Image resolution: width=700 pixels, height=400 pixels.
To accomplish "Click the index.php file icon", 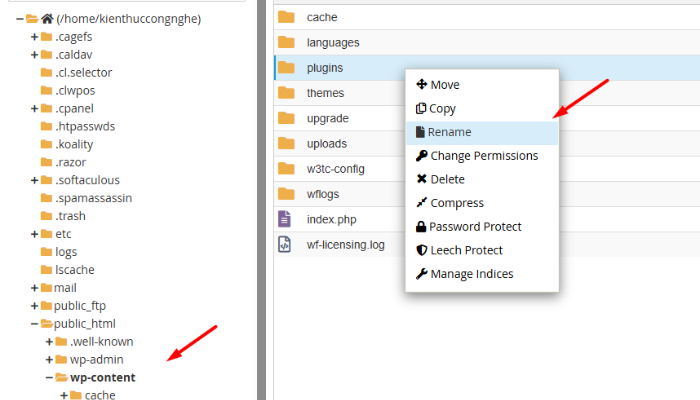I will pos(286,218).
